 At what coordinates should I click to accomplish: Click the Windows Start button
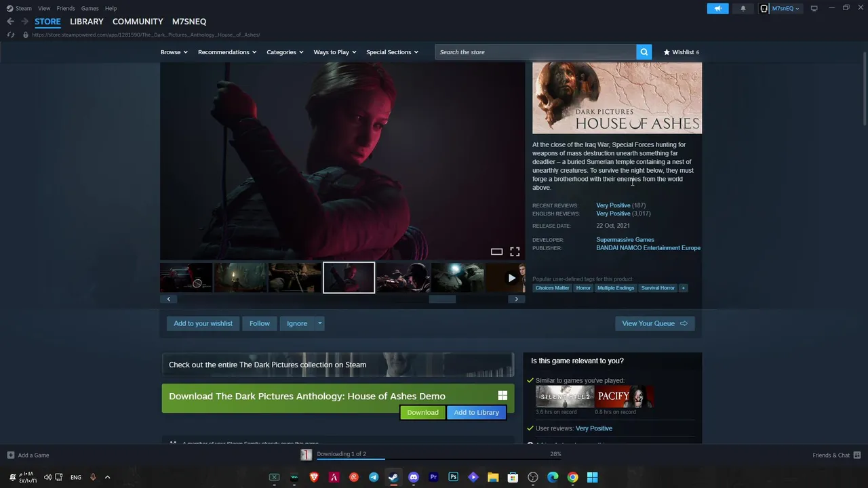pyautogui.click(x=592, y=477)
